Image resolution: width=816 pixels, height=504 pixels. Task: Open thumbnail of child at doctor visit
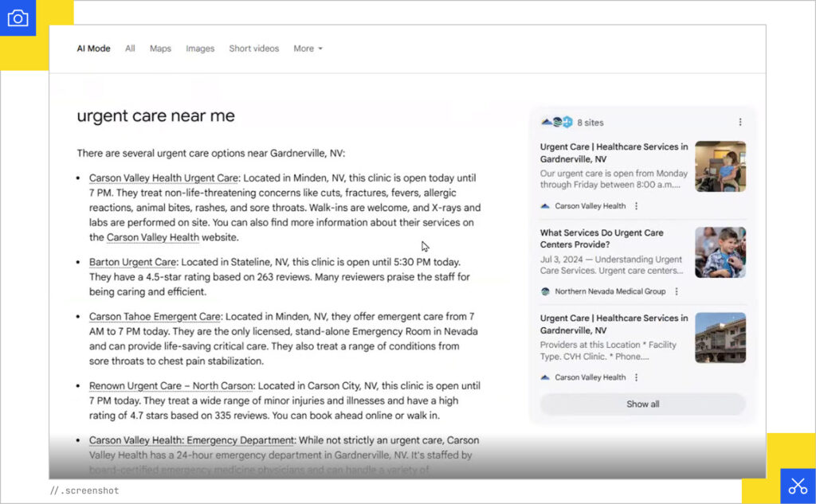coord(720,252)
